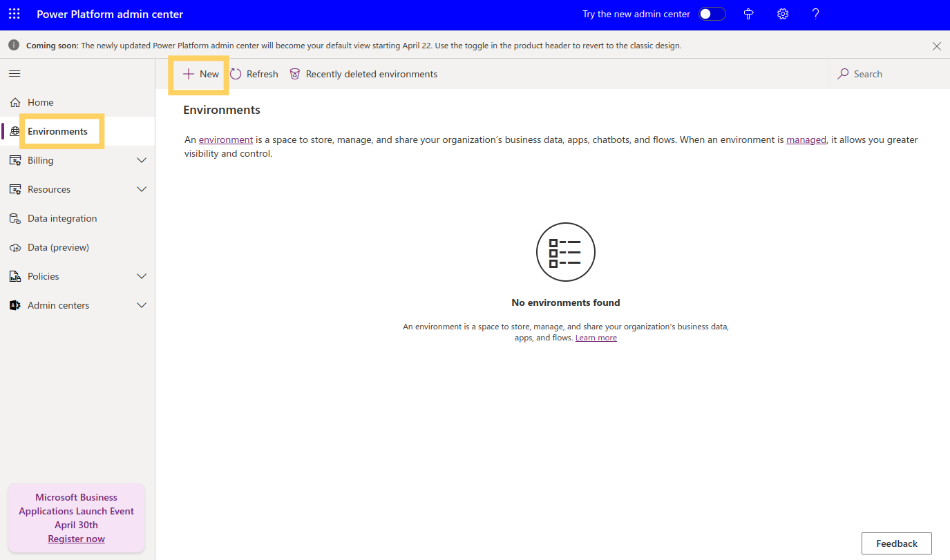Click the empty list illustration icon
Screen dimensions: 950x560
[x=566, y=252]
